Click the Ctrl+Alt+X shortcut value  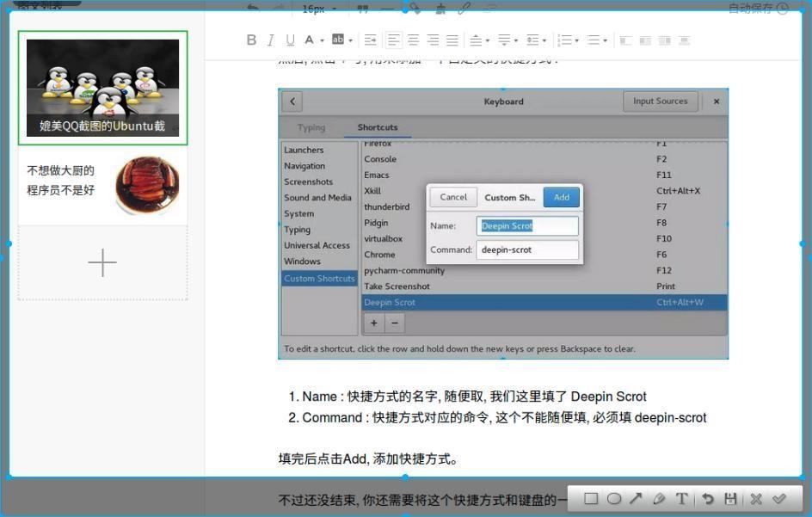tap(678, 191)
